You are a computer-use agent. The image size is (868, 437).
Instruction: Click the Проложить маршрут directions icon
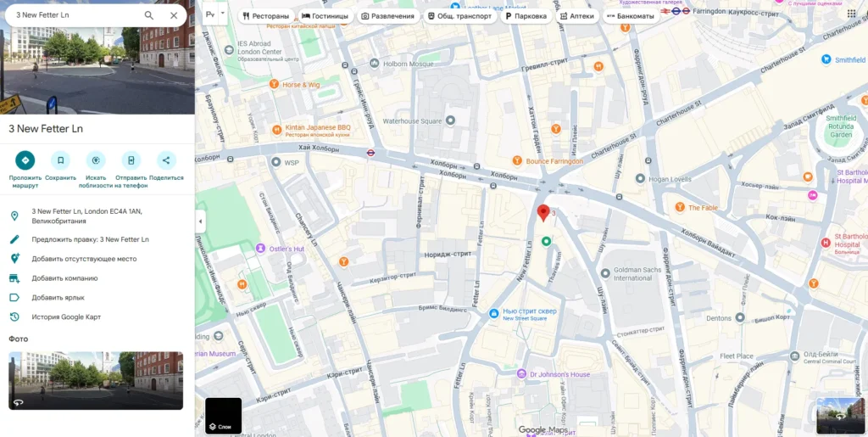click(25, 160)
